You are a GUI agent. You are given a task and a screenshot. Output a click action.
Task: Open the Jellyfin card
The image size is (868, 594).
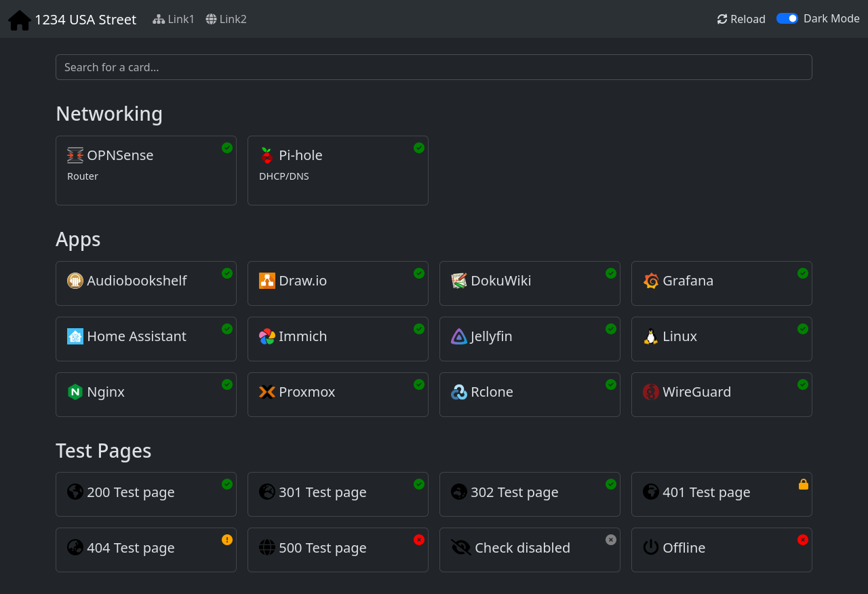[530, 339]
